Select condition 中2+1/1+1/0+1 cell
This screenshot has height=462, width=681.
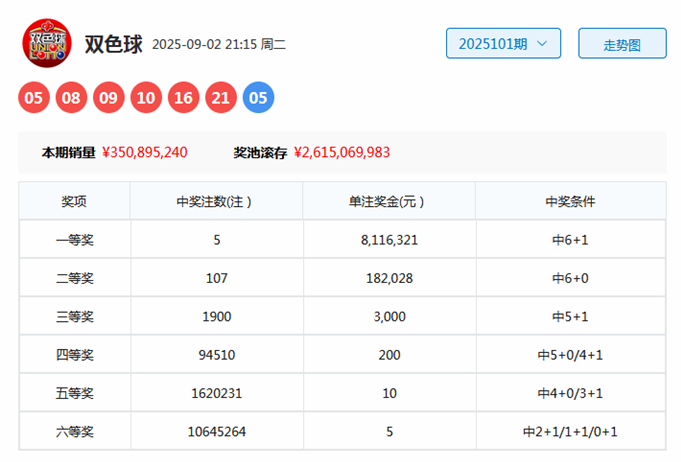point(570,432)
